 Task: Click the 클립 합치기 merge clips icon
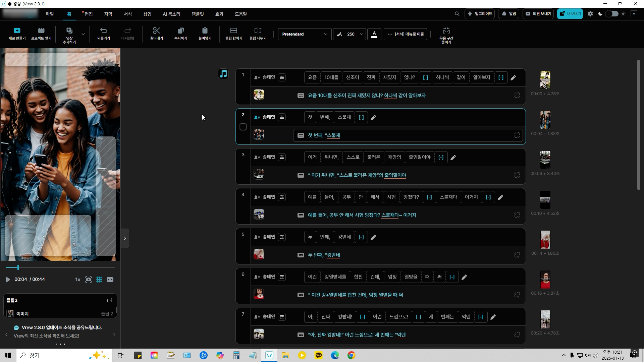click(233, 31)
